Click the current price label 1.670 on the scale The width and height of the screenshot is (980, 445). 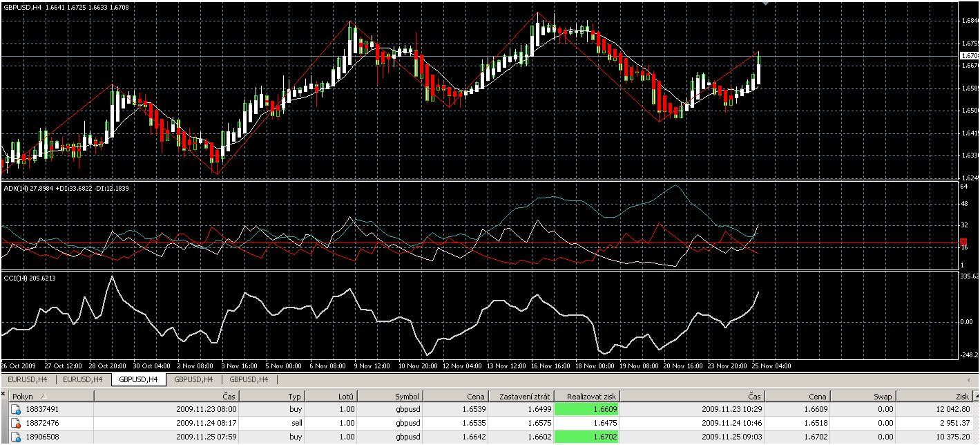tap(970, 55)
